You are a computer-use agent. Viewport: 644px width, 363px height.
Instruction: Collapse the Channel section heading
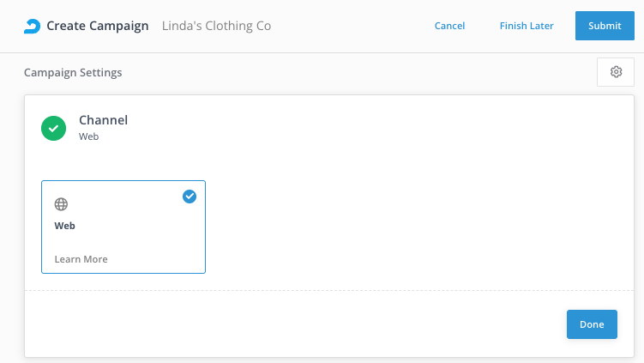(x=103, y=120)
